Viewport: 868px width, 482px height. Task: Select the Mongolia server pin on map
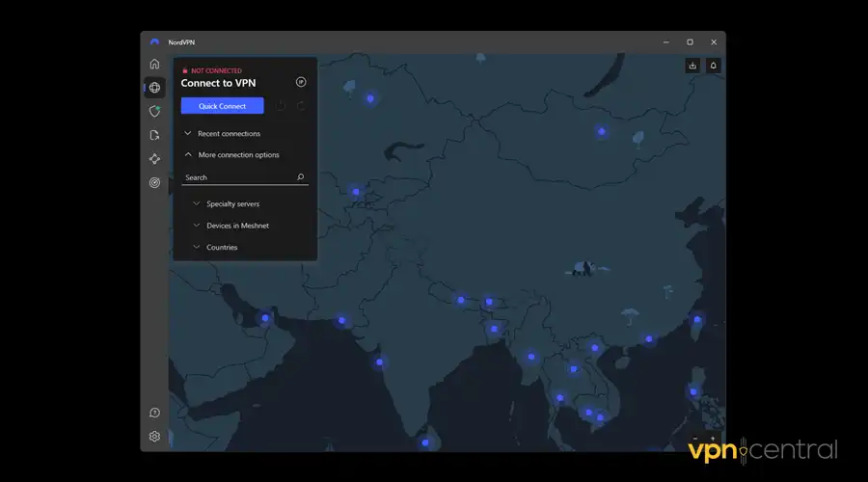[602, 132]
